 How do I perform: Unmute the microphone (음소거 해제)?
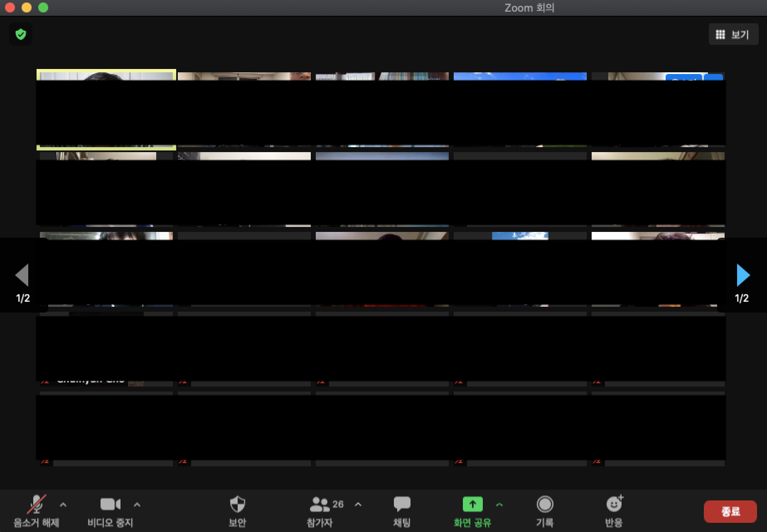[x=37, y=511]
